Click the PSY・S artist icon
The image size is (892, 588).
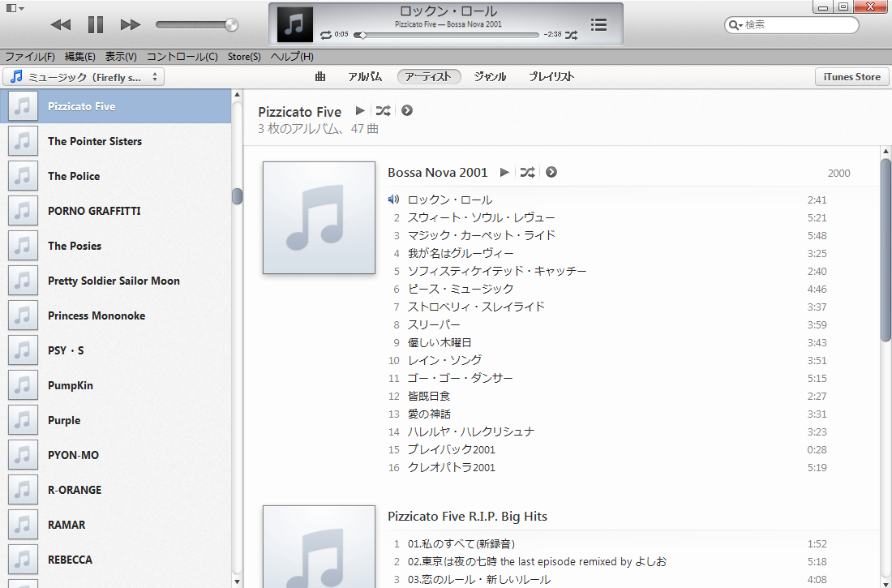click(23, 350)
